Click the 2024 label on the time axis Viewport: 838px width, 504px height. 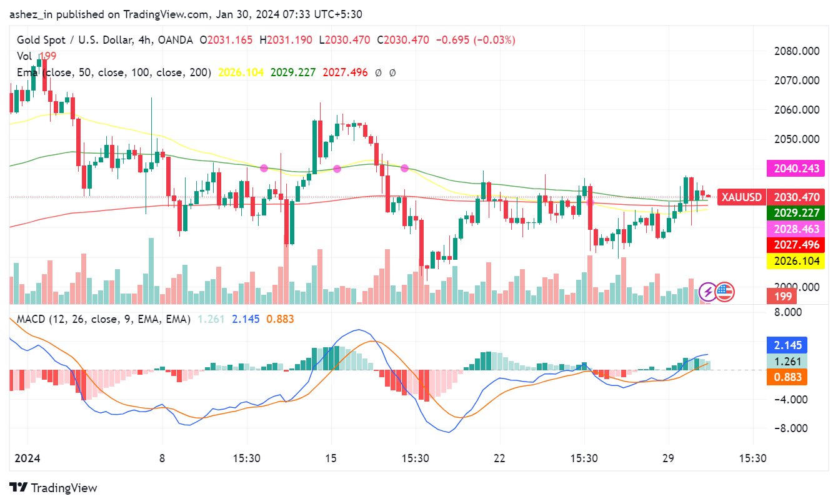tap(27, 458)
